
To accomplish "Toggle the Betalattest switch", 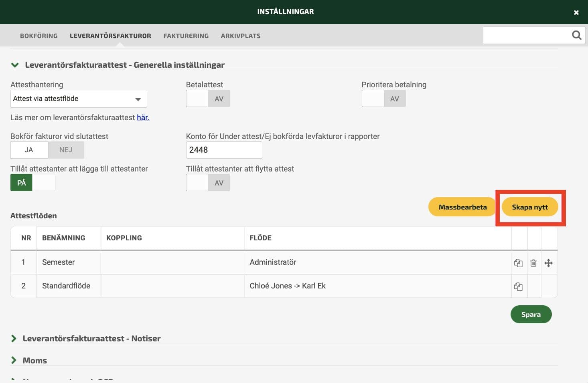I will (x=208, y=99).
